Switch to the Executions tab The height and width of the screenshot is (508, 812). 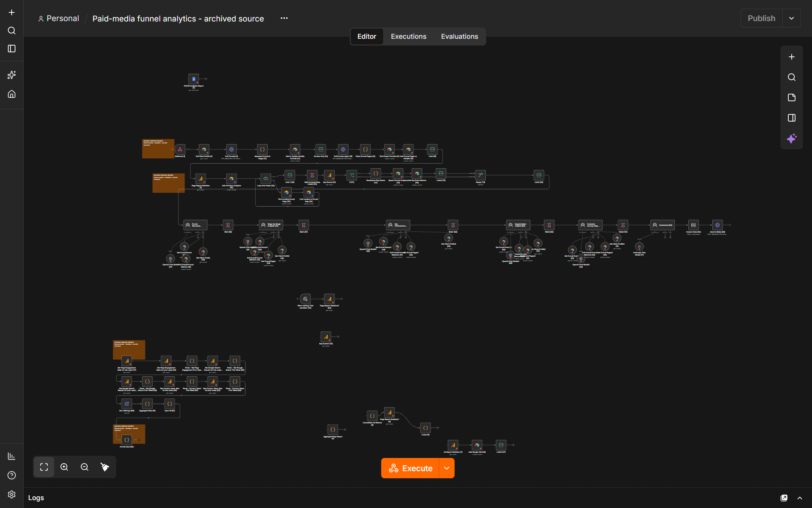click(x=409, y=37)
